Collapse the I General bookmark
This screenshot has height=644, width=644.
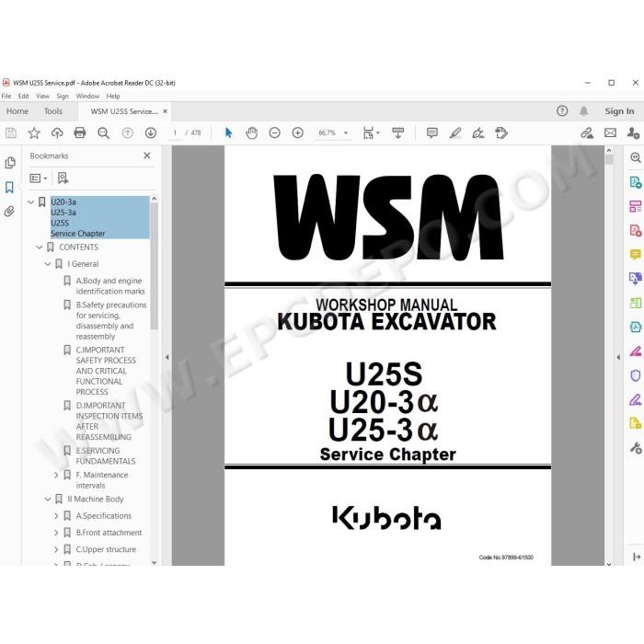pyautogui.click(x=48, y=264)
